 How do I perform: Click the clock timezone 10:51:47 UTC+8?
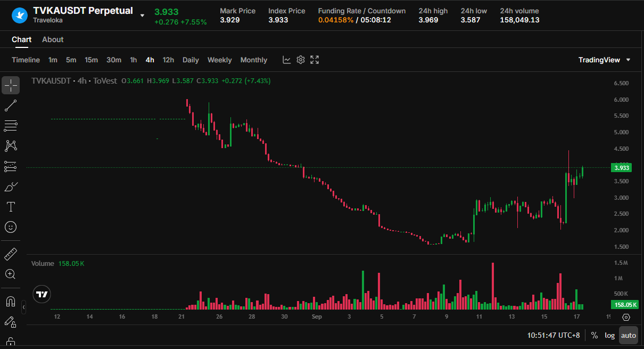click(x=554, y=335)
